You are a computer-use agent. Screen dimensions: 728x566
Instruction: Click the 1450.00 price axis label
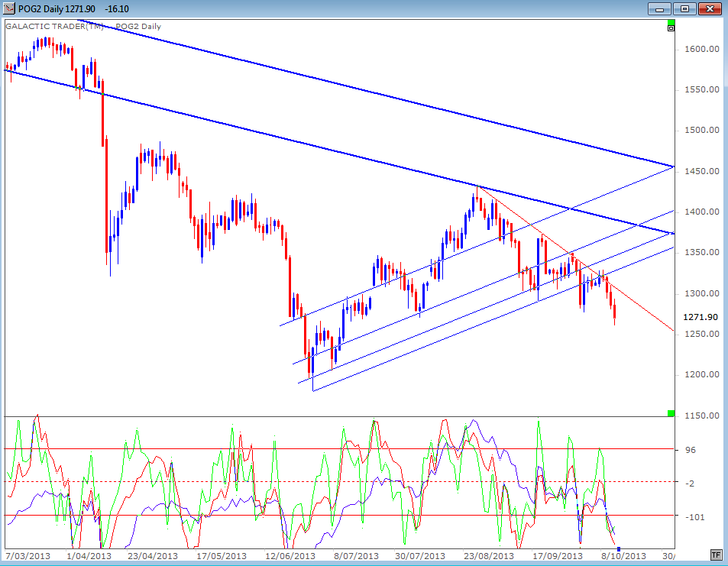[702, 171]
